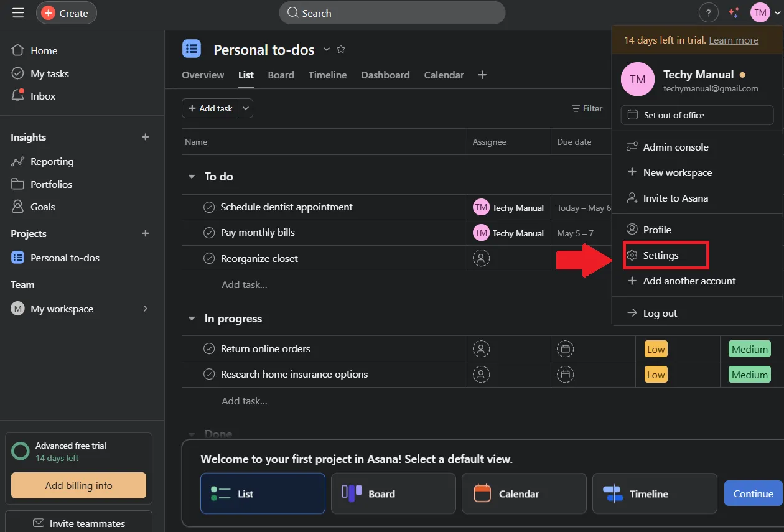Viewport: 784px width, 532px height.
Task: Add a new view tab with plus
Action: coord(482,75)
